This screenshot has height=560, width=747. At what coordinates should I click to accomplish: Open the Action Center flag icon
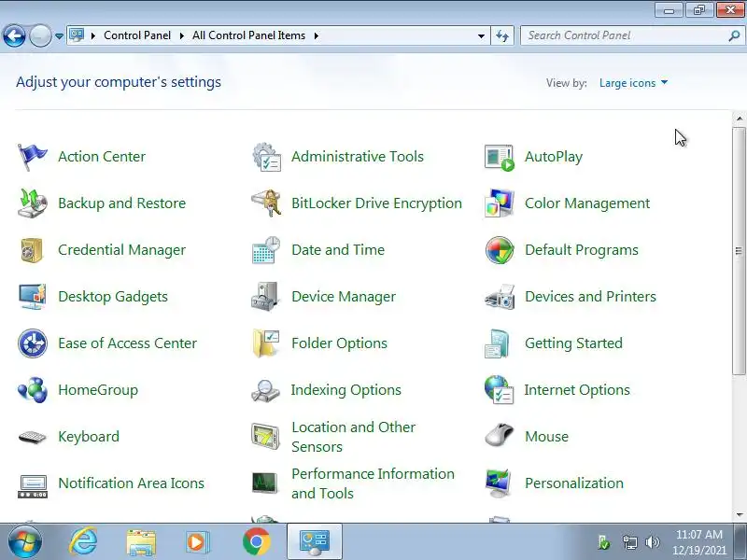coord(33,157)
